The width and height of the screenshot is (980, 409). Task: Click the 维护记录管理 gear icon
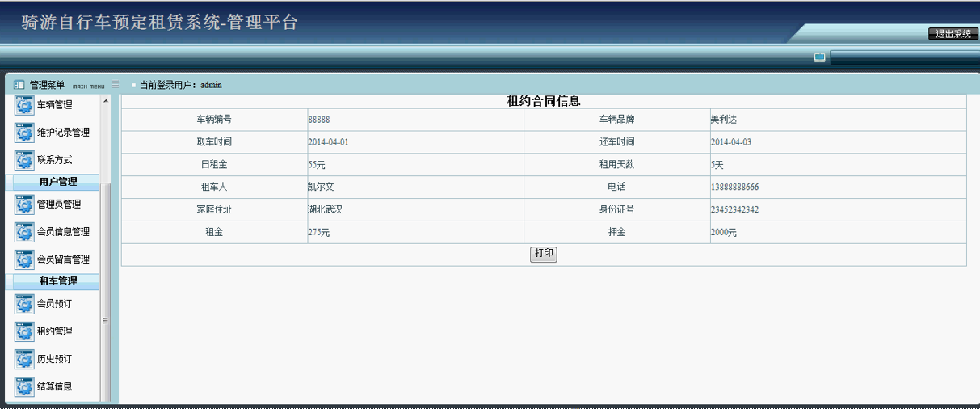(24, 133)
